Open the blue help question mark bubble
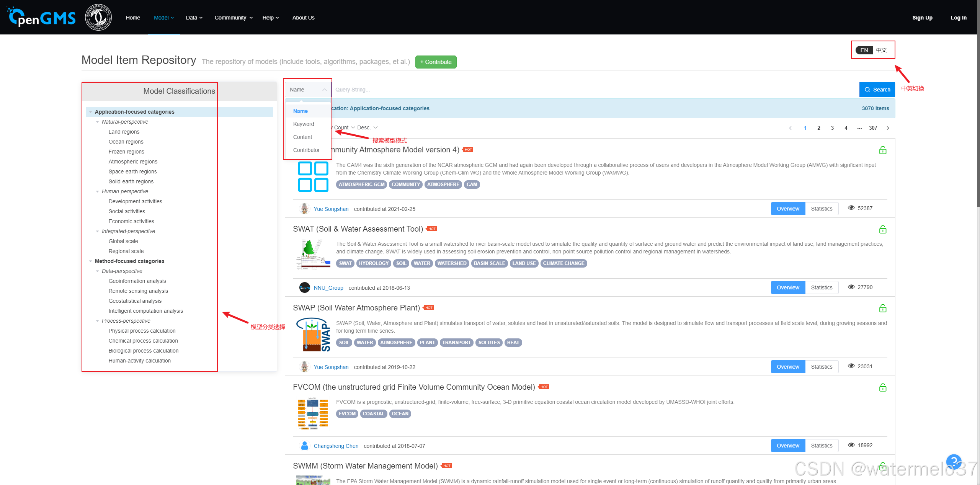 click(x=953, y=461)
